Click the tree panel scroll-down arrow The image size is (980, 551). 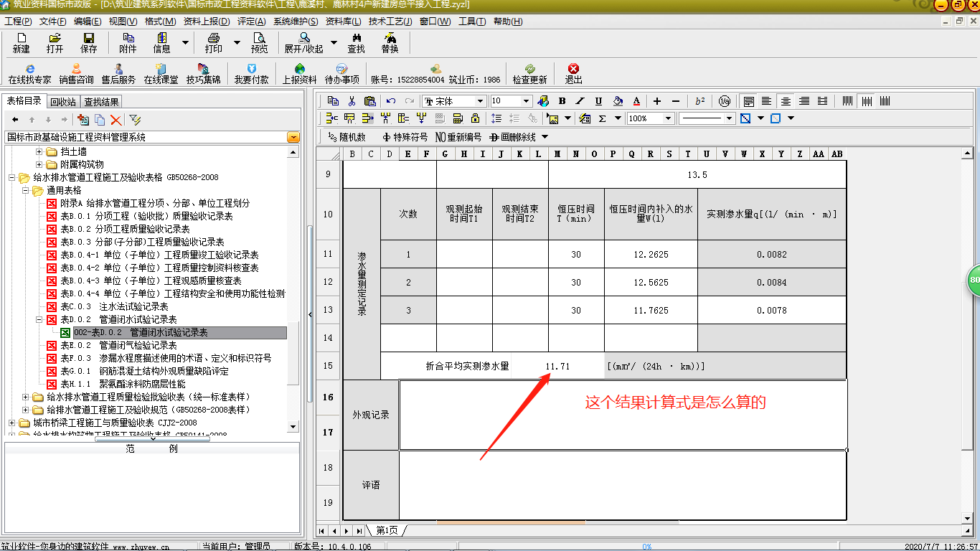pyautogui.click(x=293, y=427)
